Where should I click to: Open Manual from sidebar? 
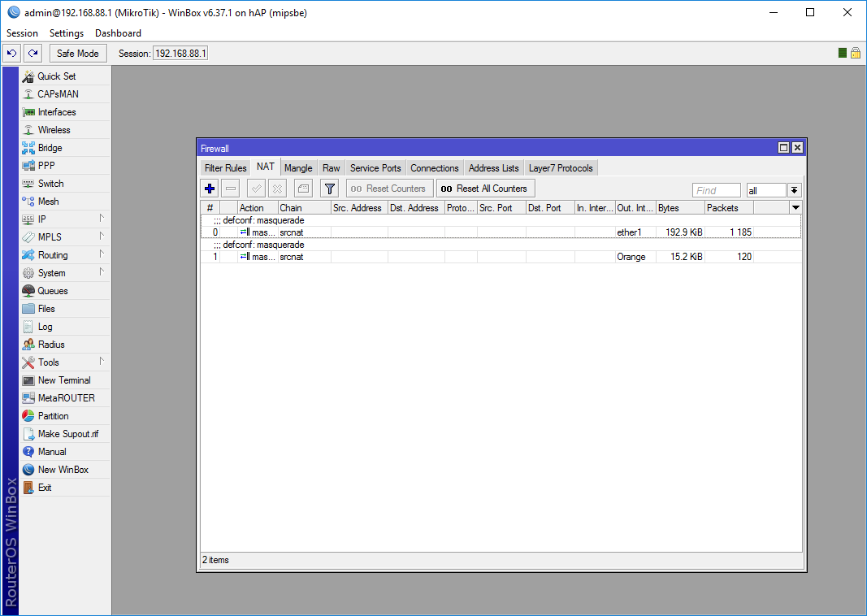(65, 452)
